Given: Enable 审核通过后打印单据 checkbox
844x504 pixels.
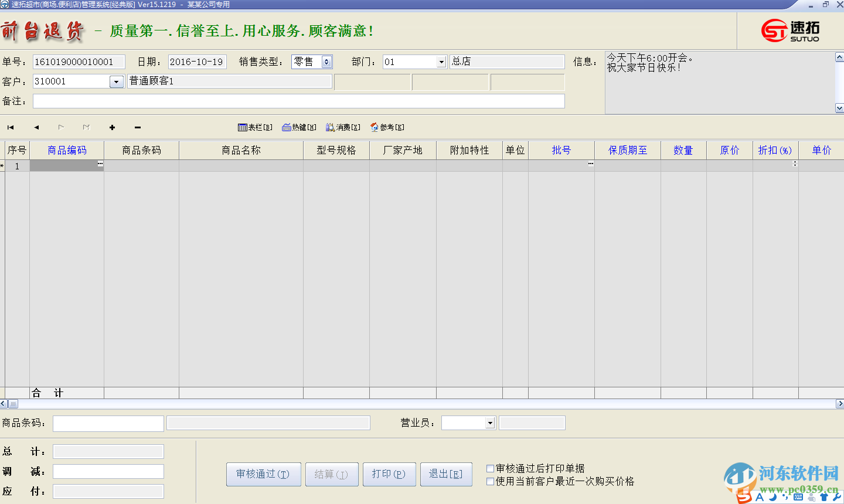Looking at the screenshot, I should tap(490, 468).
